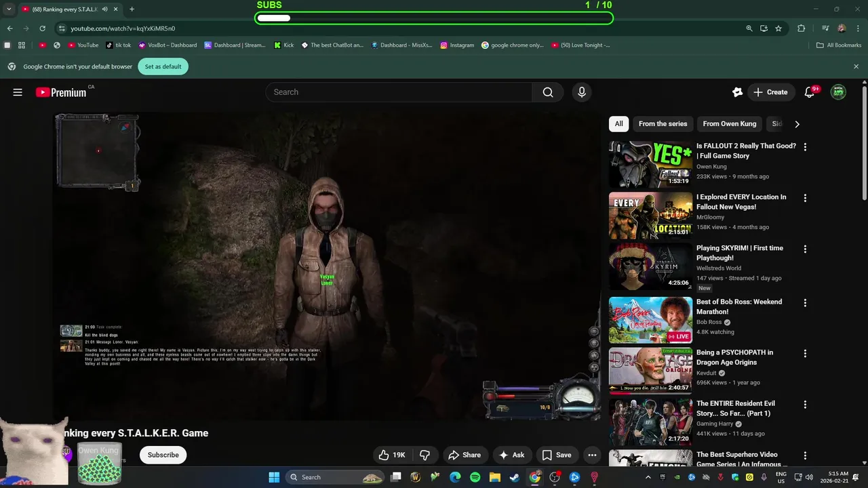Viewport: 868px width, 488px height.
Task: Click the install/cast icon in address bar
Action: point(764,28)
